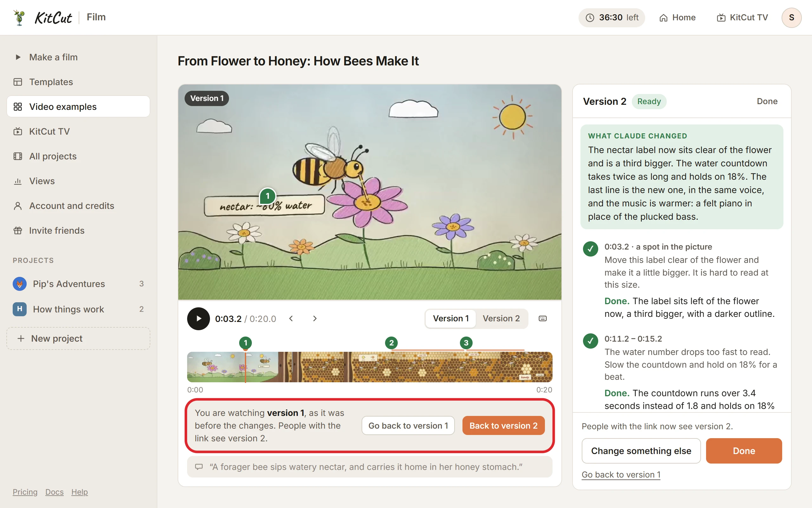Click Done in Version 2 panel header
Image resolution: width=812 pixels, height=508 pixels.
[x=767, y=101]
